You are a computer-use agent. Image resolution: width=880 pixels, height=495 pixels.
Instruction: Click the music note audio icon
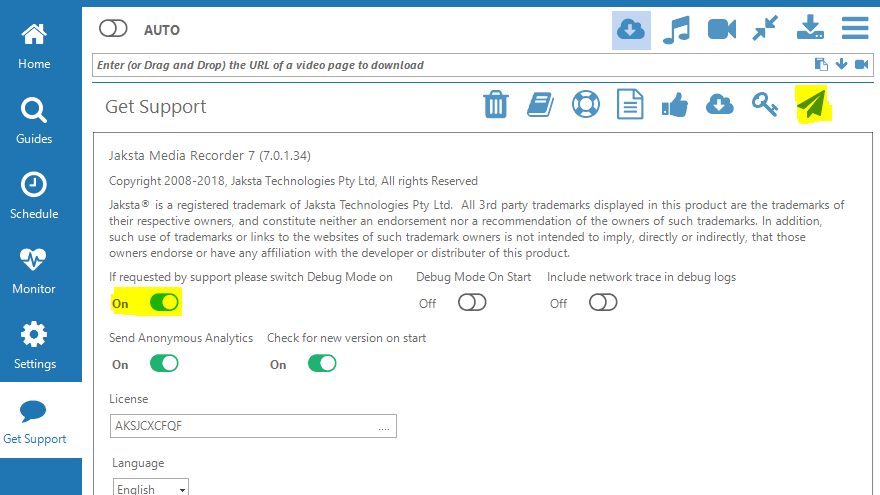pyautogui.click(x=676, y=30)
